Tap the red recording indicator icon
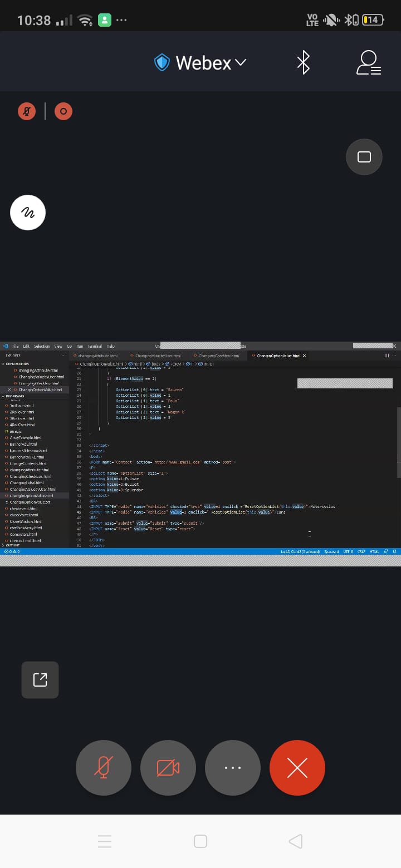401x868 pixels. coord(63,111)
